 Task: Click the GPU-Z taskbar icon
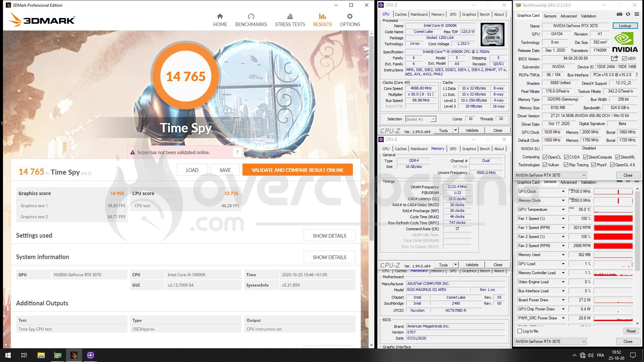pos(58,355)
